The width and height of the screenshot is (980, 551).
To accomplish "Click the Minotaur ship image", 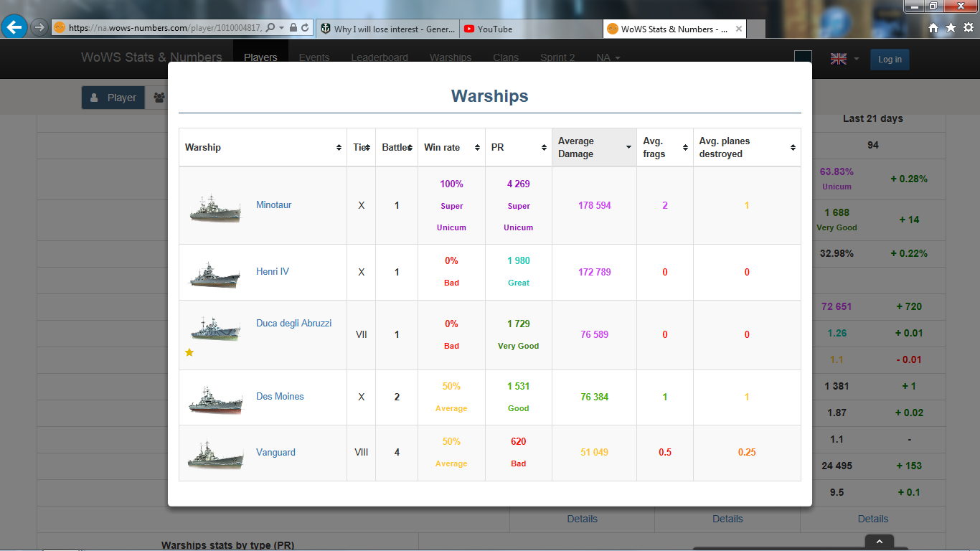I will click(216, 207).
